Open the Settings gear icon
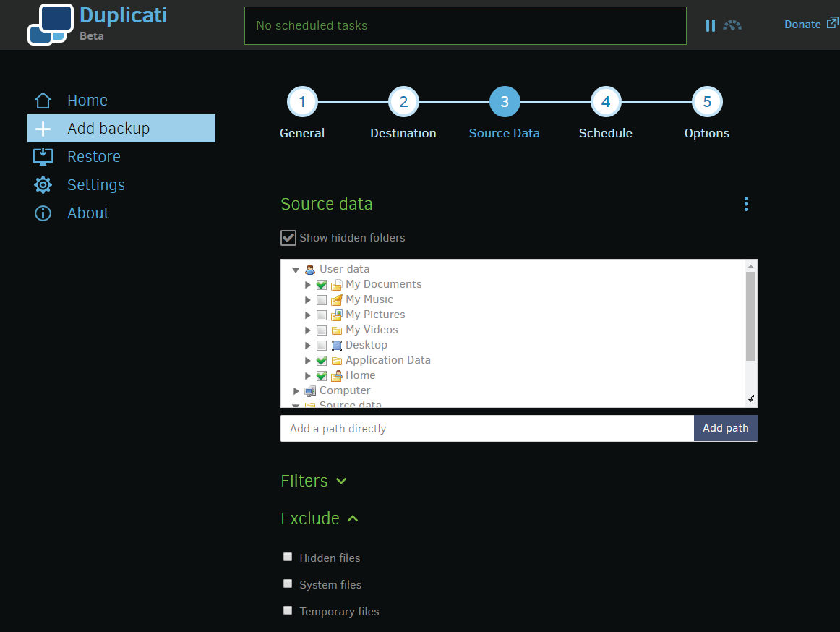 43,185
